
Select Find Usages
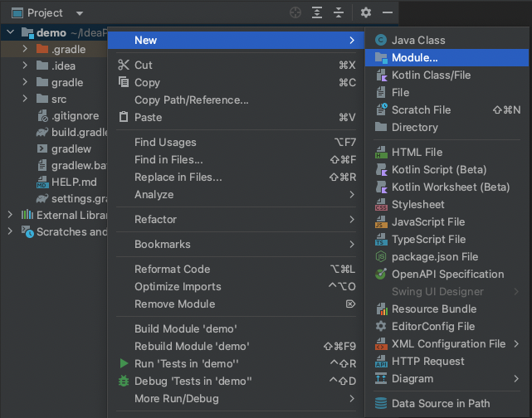(x=237, y=143)
